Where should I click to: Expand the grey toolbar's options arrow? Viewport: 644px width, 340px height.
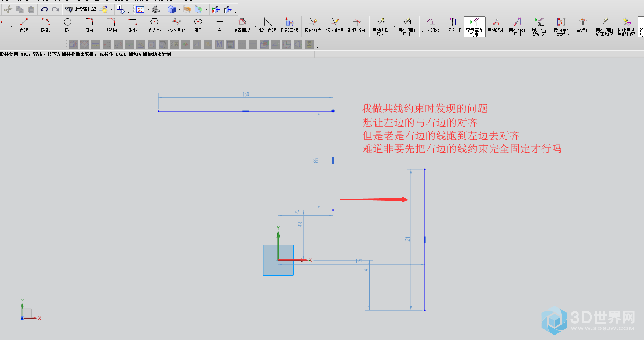click(x=317, y=47)
